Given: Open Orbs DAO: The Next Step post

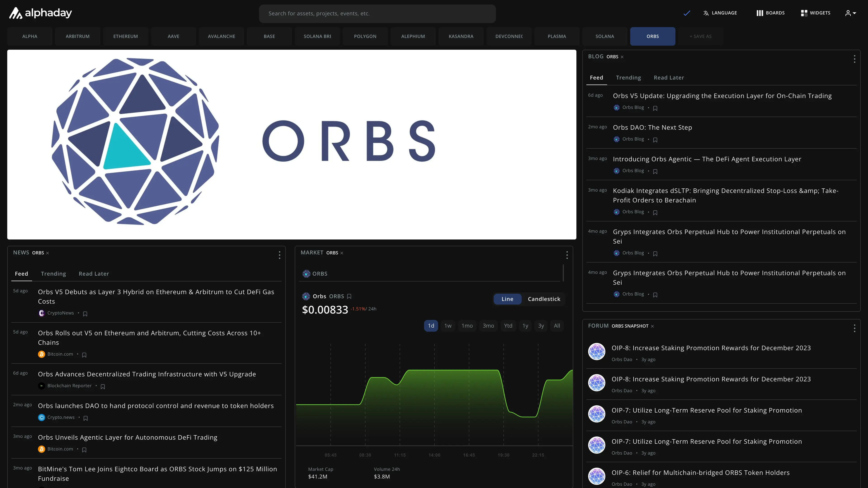Looking at the screenshot, I should pos(652,128).
